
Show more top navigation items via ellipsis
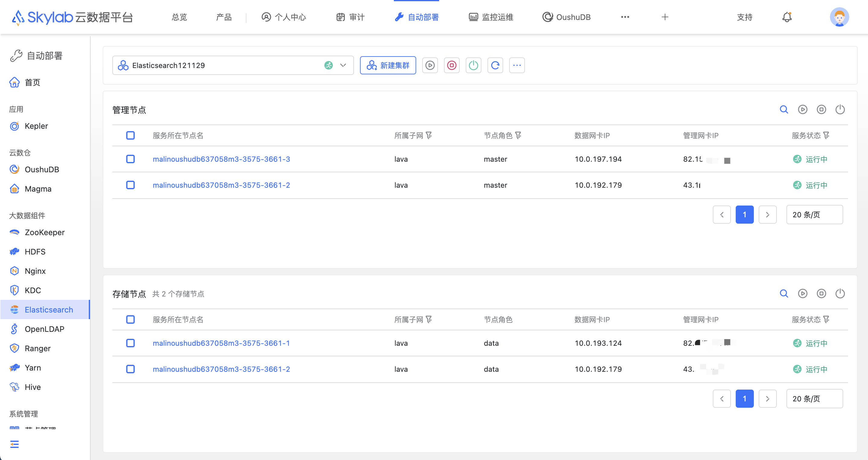[625, 17]
